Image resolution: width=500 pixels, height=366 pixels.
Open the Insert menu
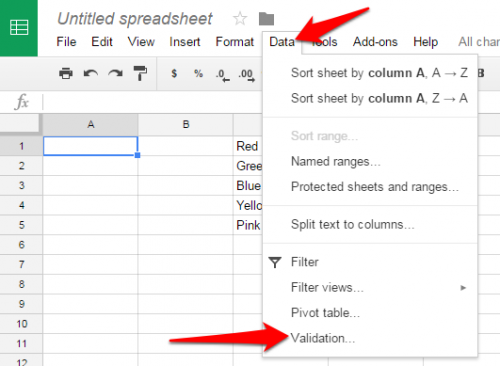[x=185, y=42]
